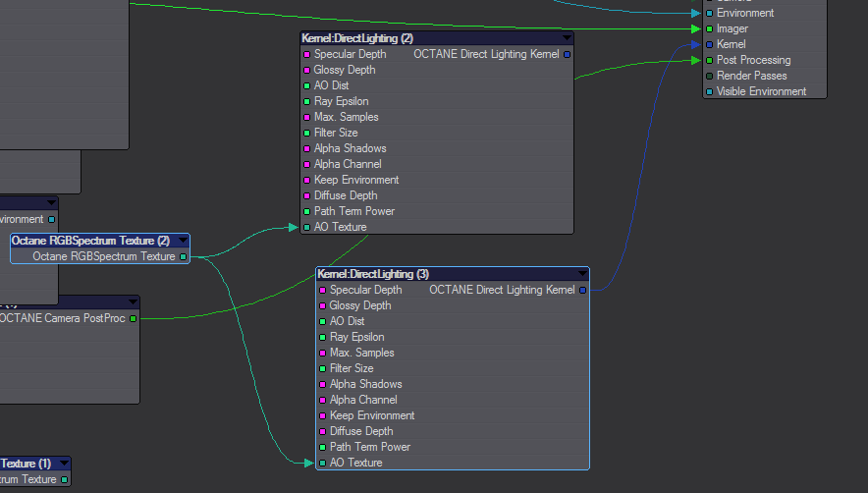Click Imager input socket on render target node
Screen dimensions: 868x493
pos(710,28)
